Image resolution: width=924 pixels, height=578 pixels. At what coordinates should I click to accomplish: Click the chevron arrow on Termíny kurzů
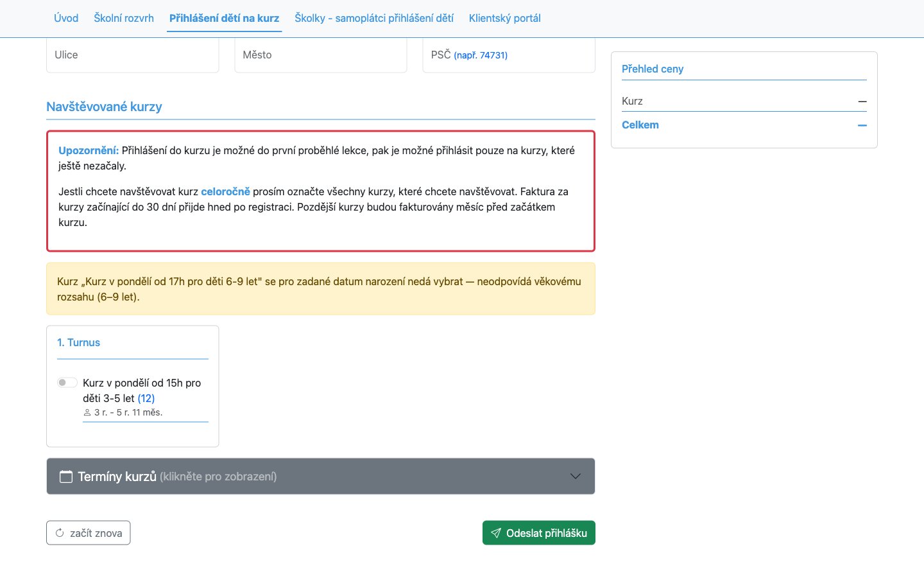[576, 477]
